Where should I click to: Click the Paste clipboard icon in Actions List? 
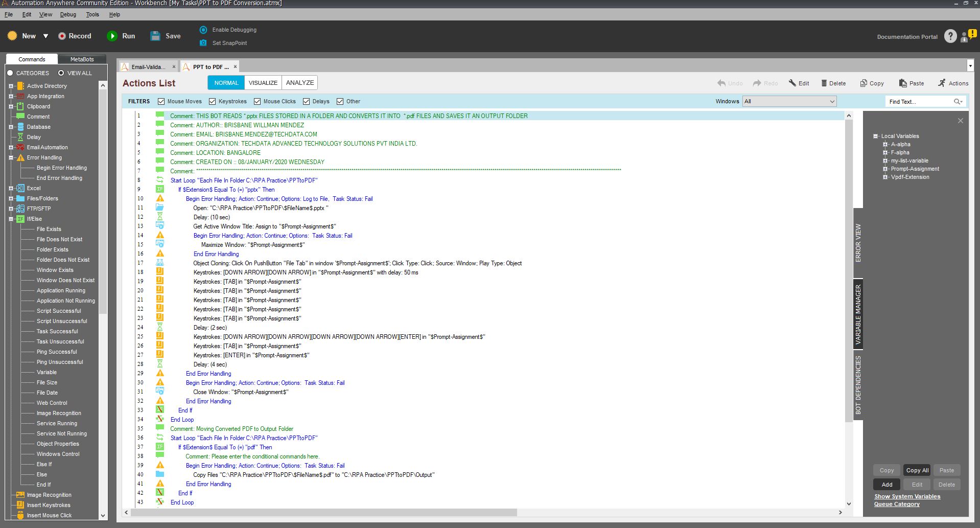tap(903, 83)
